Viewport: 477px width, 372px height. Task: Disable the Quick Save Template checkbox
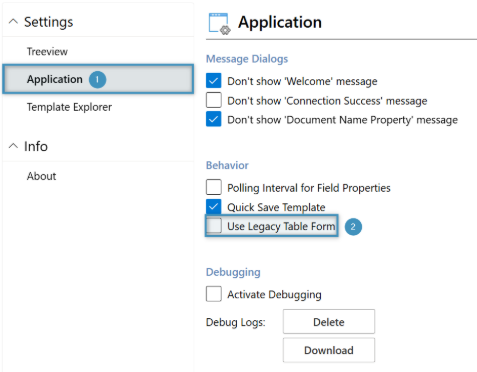[213, 207]
